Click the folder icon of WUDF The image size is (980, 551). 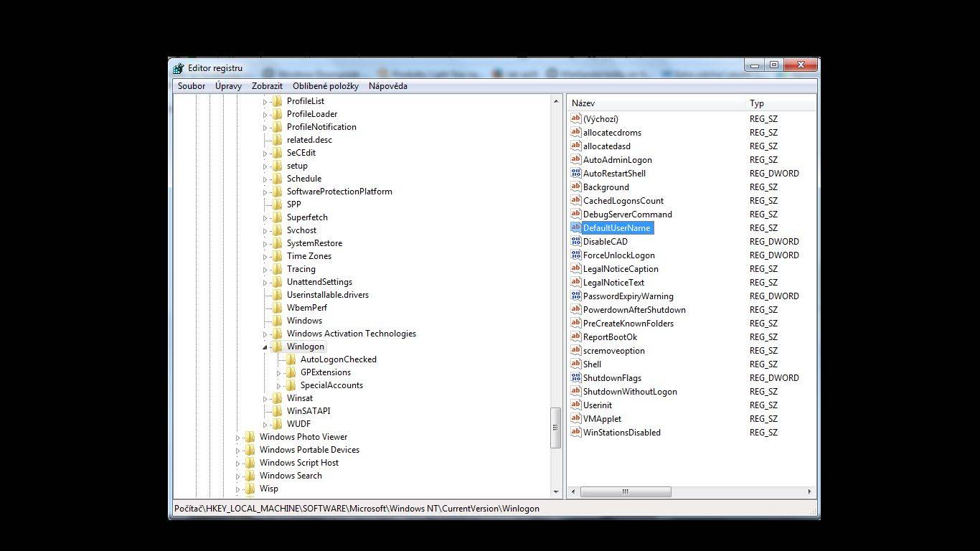point(278,424)
